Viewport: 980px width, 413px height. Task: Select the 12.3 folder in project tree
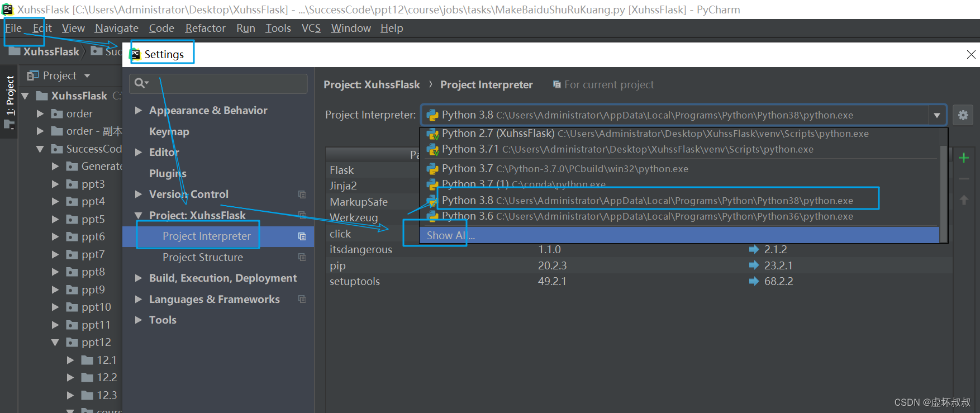click(107, 395)
